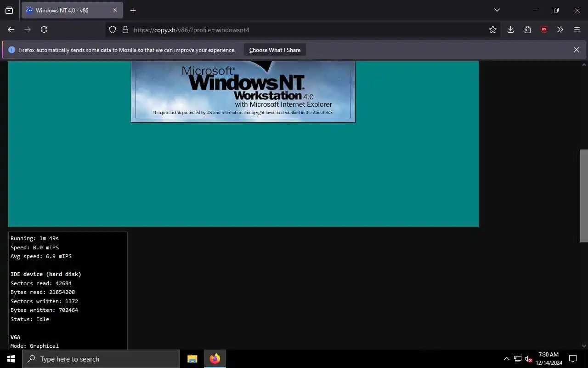Click the info icon in notification bar
588x368 pixels.
[x=11, y=50]
